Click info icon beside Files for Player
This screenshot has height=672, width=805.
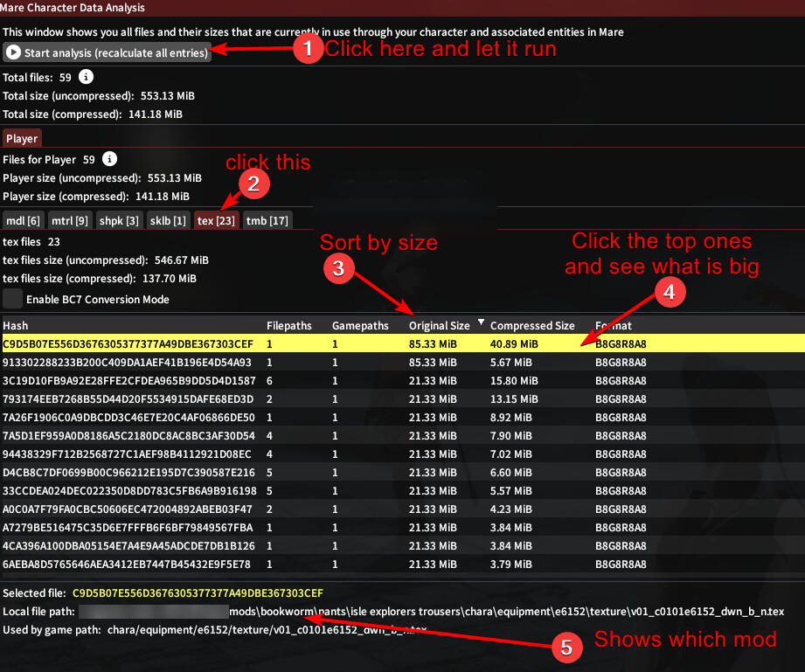tap(109, 159)
